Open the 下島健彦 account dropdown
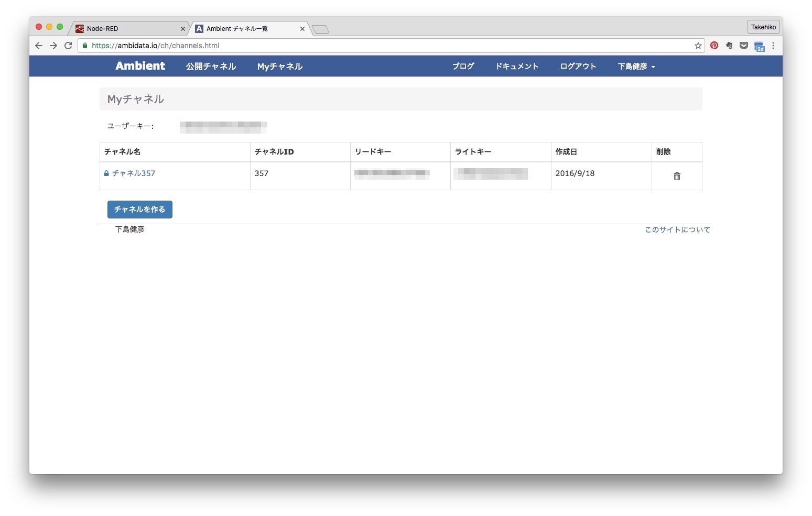Viewport: 812px width, 516px height. click(635, 66)
